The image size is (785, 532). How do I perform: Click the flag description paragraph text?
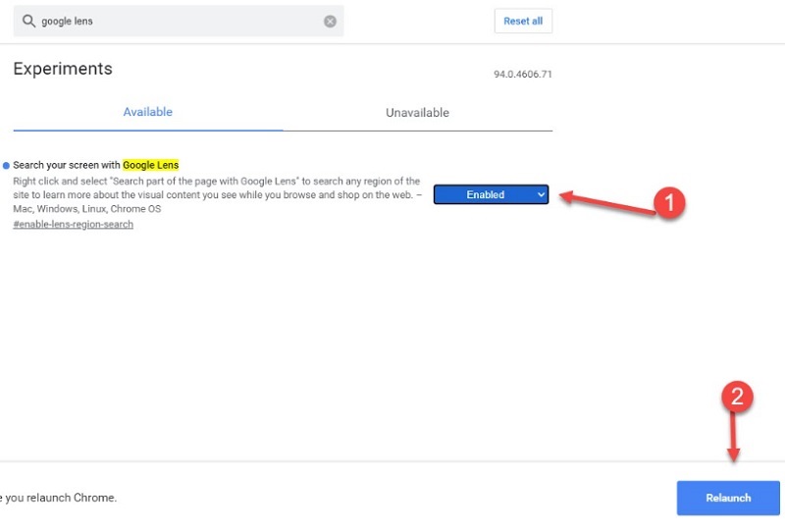pos(216,194)
